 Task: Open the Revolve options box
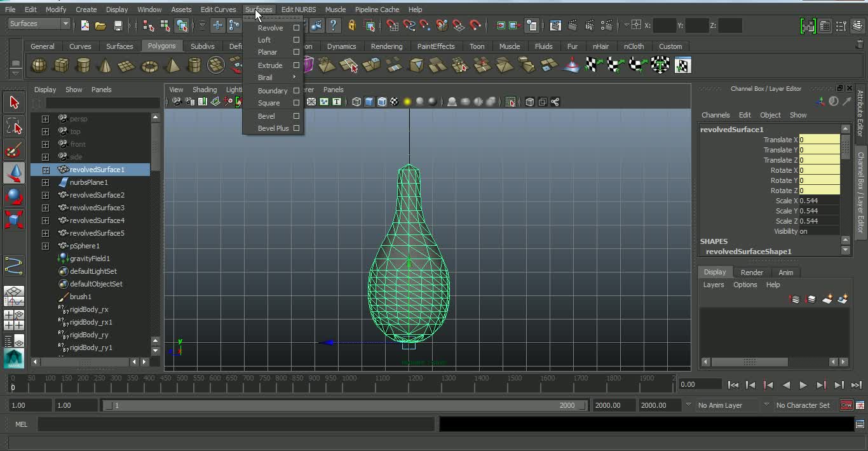[296, 28]
